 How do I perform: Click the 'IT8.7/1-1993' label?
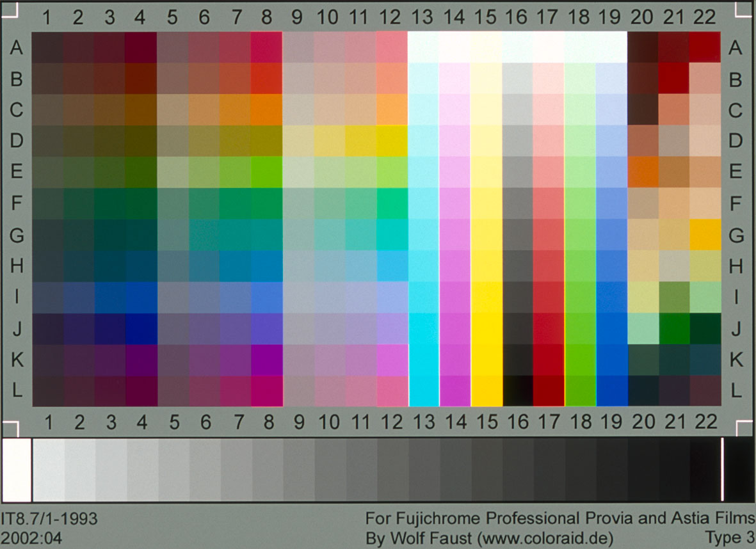tap(49, 519)
